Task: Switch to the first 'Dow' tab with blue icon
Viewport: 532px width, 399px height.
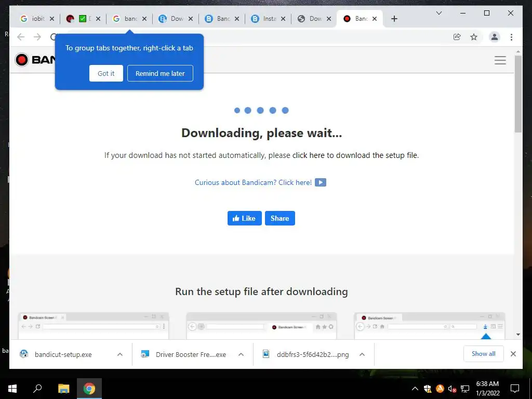Action: 172,19
